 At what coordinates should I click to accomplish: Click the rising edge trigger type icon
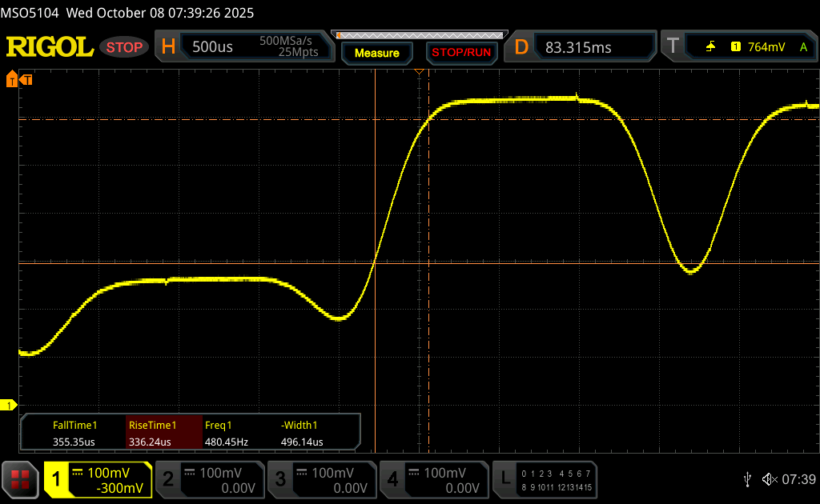click(x=710, y=47)
